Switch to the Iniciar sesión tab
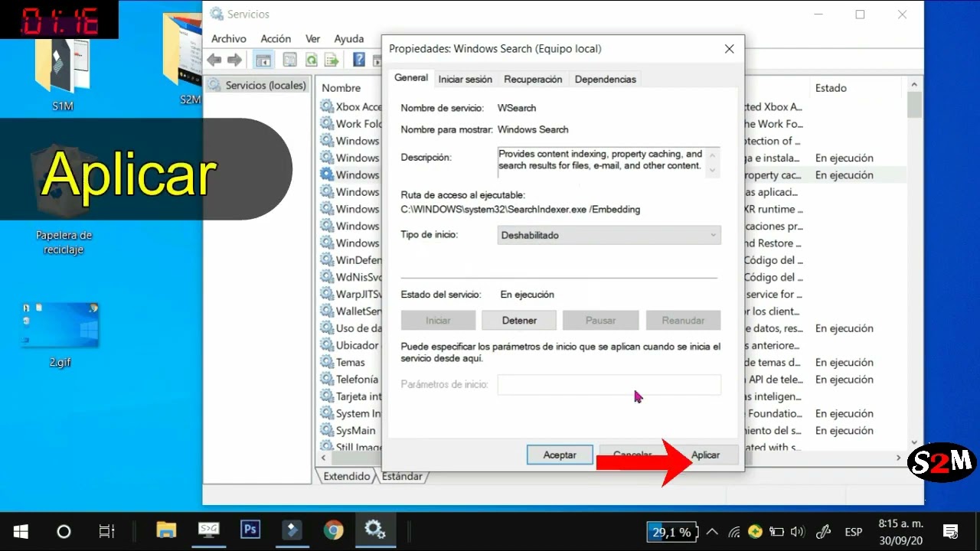The height and width of the screenshot is (551, 980). click(465, 79)
